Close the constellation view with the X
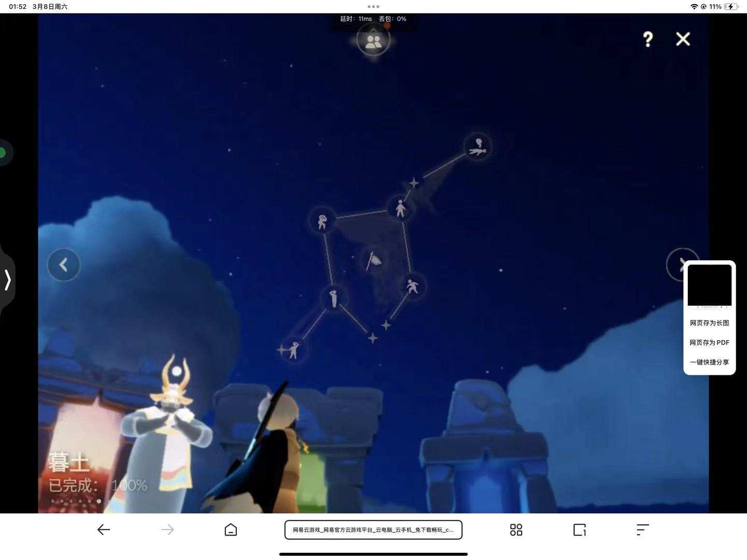This screenshot has width=747, height=560. pos(683,39)
